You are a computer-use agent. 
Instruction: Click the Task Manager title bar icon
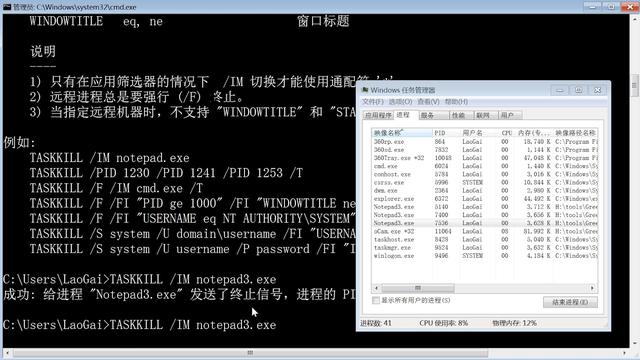(365, 90)
